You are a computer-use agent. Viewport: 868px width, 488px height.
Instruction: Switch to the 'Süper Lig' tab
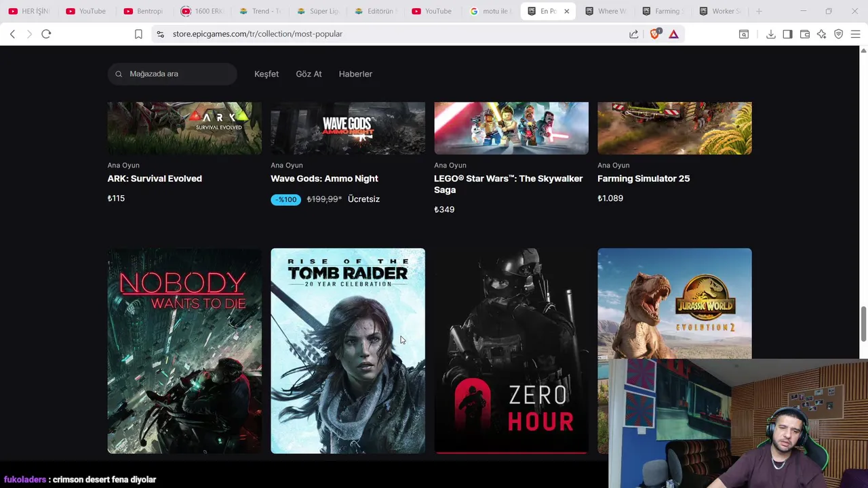(x=317, y=11)
